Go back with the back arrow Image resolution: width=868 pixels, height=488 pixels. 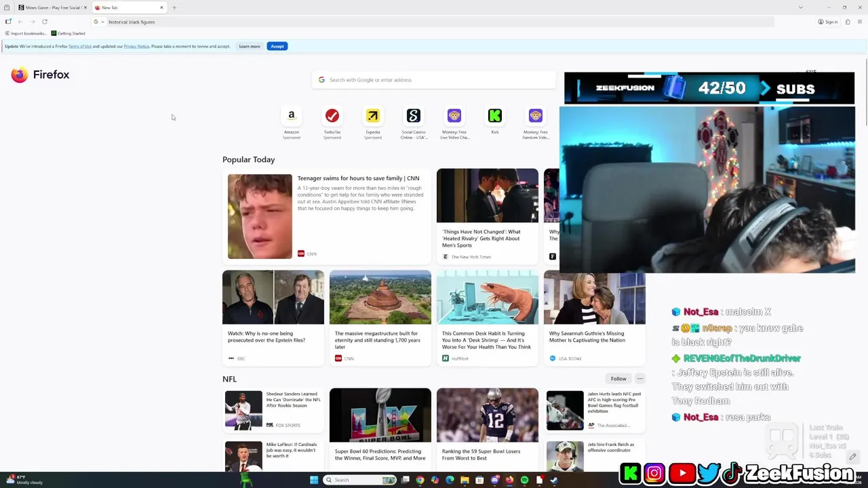[20, 22]
